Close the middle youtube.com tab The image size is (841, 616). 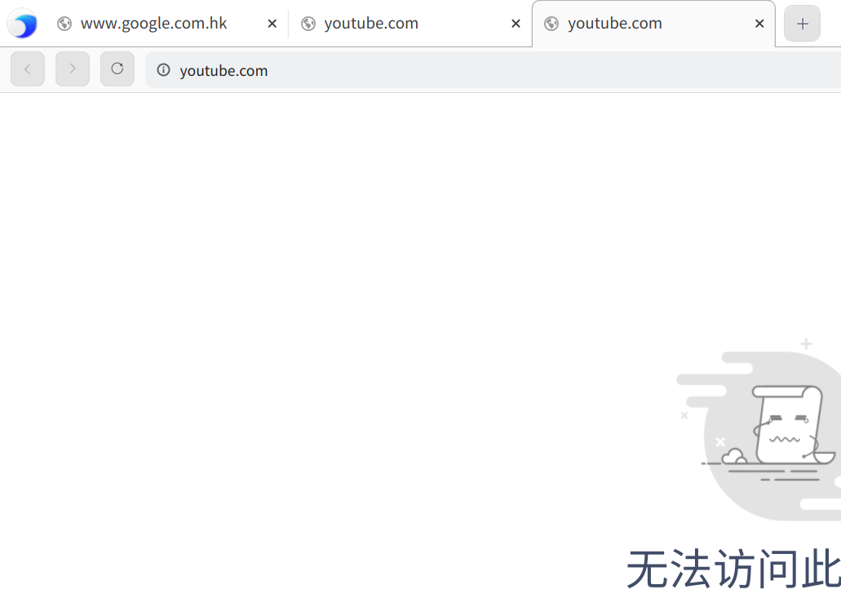(x=516, y=24)
